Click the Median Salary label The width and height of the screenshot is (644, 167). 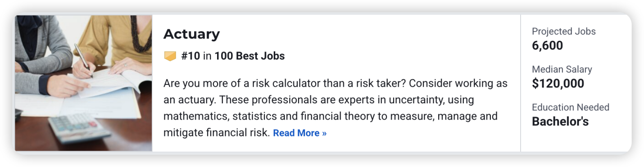pos(562,70)
